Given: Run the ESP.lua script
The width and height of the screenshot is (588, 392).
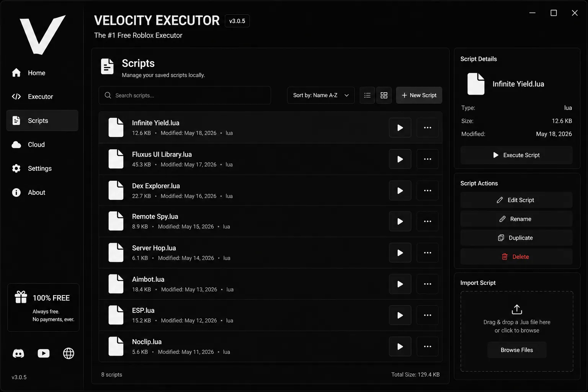Looking at the screenshot, I should pyautogui.click(x=400, y=315).
